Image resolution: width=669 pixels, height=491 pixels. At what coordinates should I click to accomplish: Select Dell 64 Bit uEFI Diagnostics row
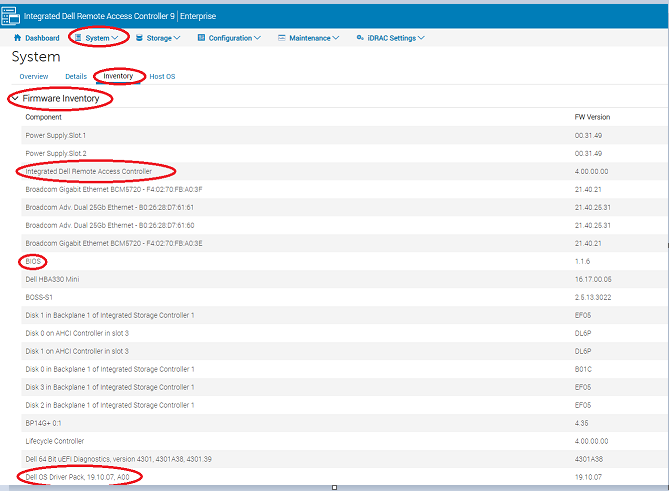point(345,459)
